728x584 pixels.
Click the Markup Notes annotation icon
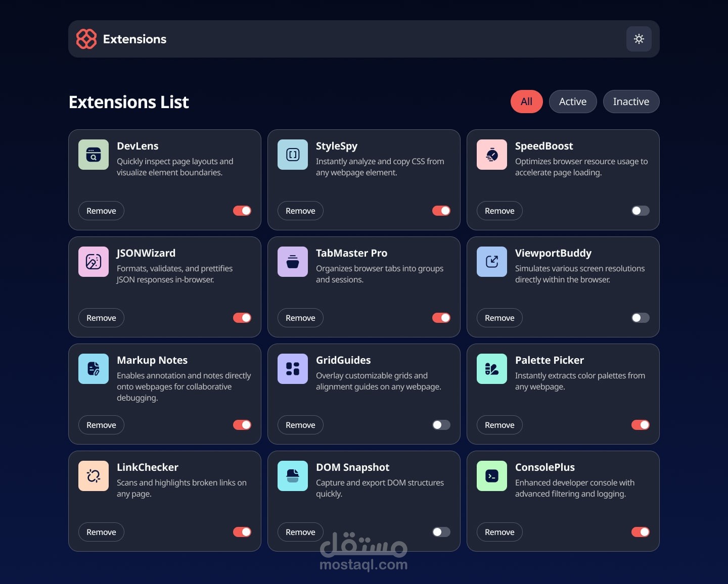93,369
